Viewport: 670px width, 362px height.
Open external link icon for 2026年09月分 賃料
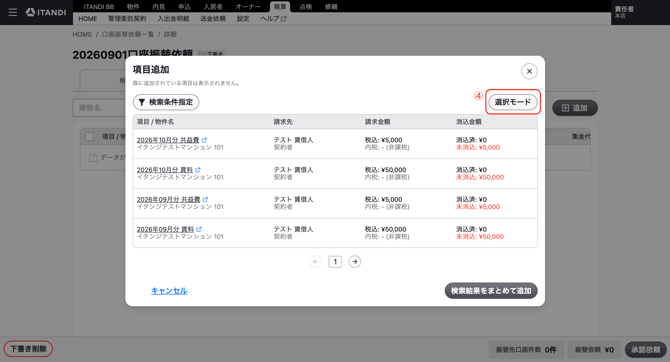(199, 229)
